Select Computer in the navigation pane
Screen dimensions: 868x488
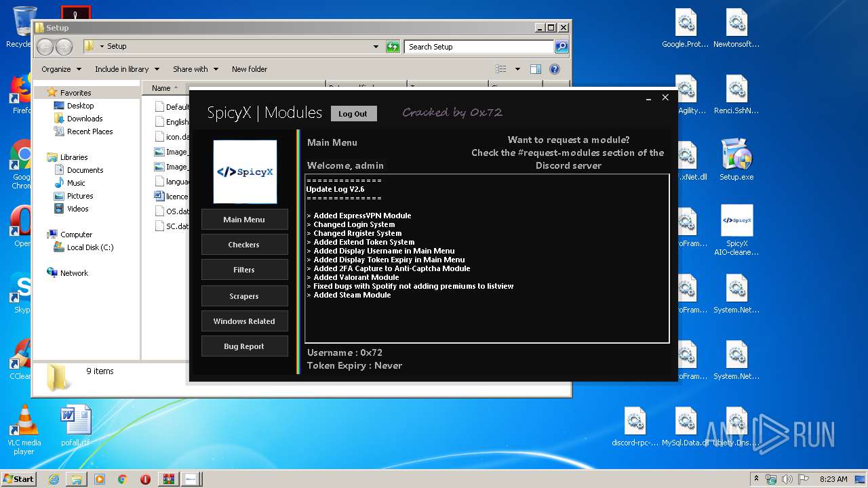tap(76, 235)
